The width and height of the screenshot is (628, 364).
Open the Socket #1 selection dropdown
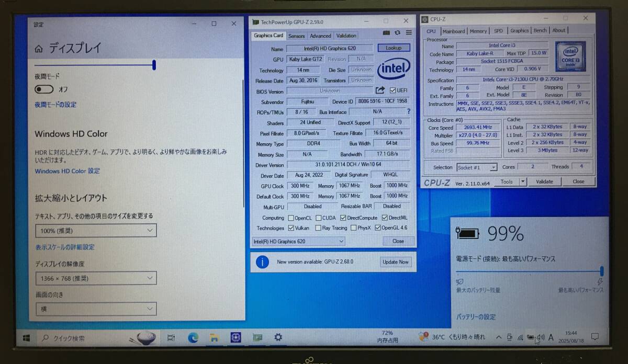point(477,167)
